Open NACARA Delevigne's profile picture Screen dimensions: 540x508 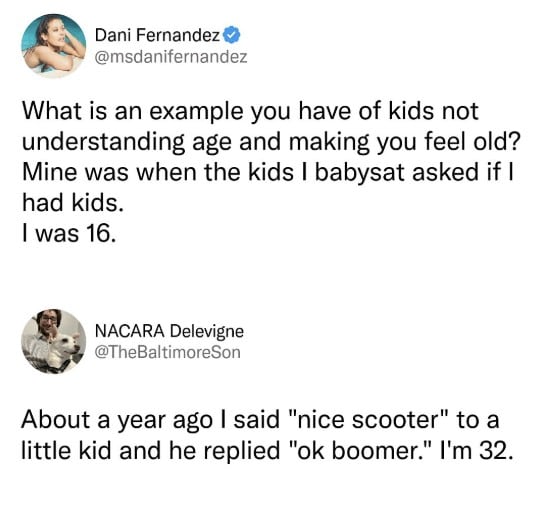click(x=53, y=342)
